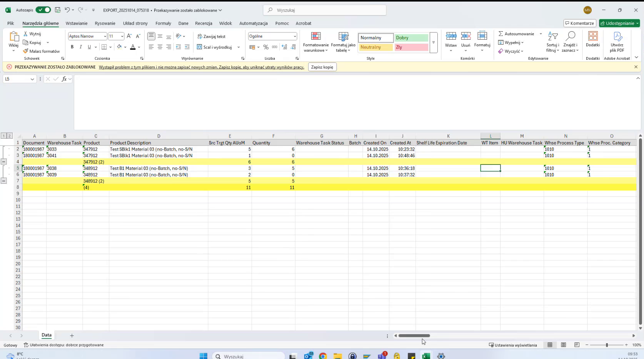Image resolution: width=644 pixels, height=359 pixels.
Task: Click the Zapisz kopię button
Action: pyautogui.click(x=322, y=67)
